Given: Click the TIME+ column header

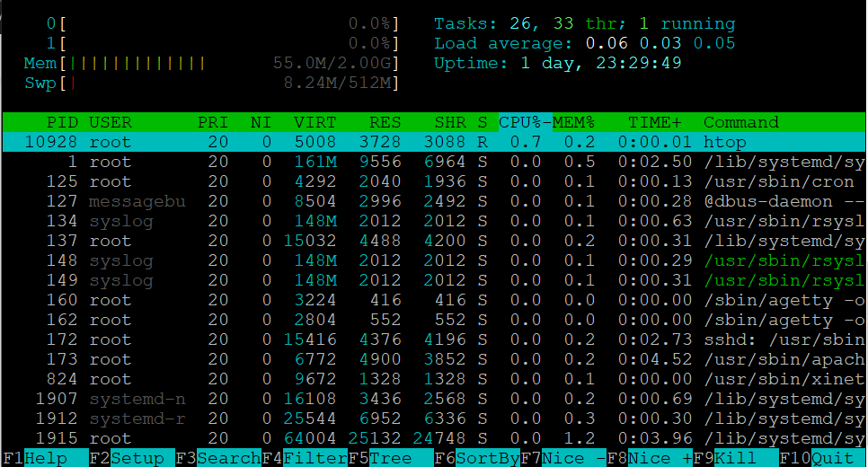Looking at the screenshot, I should click(654, 122).
